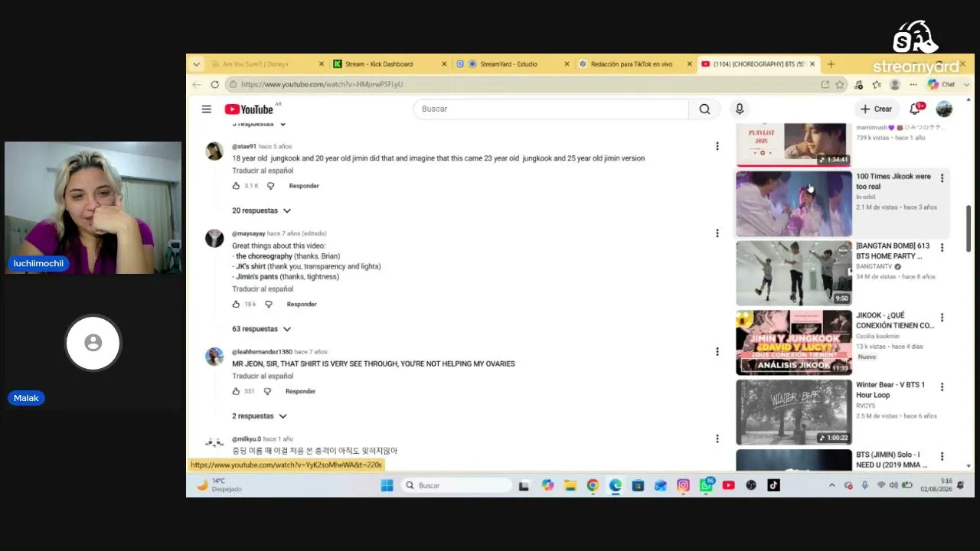Open the weather widget showing 14°C
The height and width of the screenshot is (551, 980).
(219, 485)
